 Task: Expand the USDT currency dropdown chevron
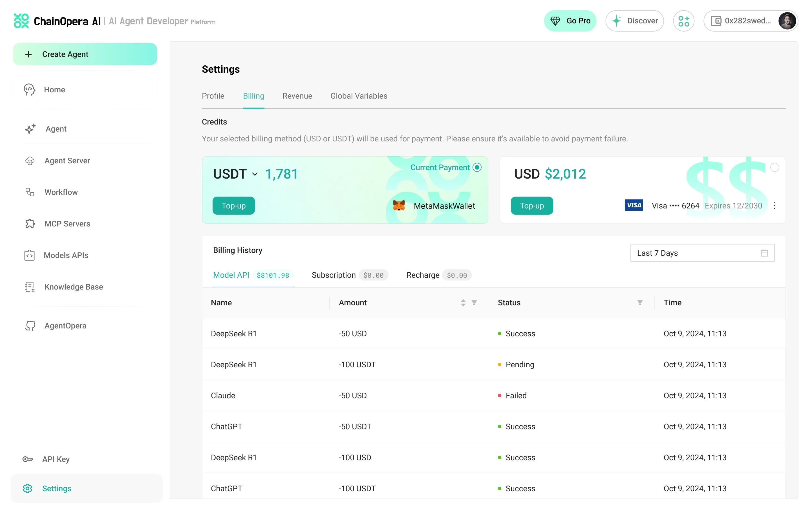click(255, 174)
